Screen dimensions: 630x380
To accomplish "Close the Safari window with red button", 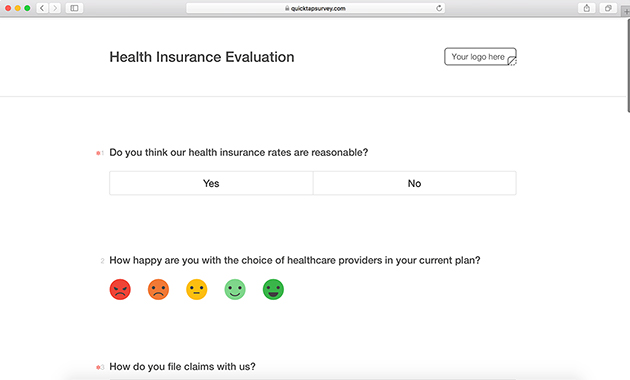I will (8, 8).
